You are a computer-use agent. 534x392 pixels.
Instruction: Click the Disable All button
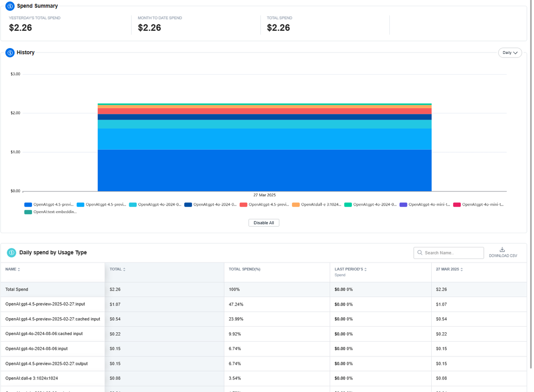click(264, 223)
